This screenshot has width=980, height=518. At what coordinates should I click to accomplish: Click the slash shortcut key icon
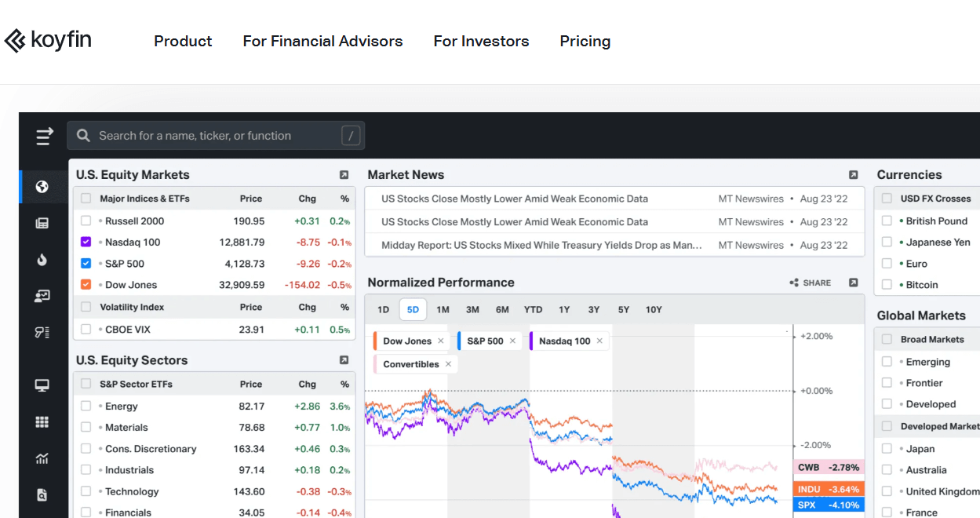coord(351,136)
